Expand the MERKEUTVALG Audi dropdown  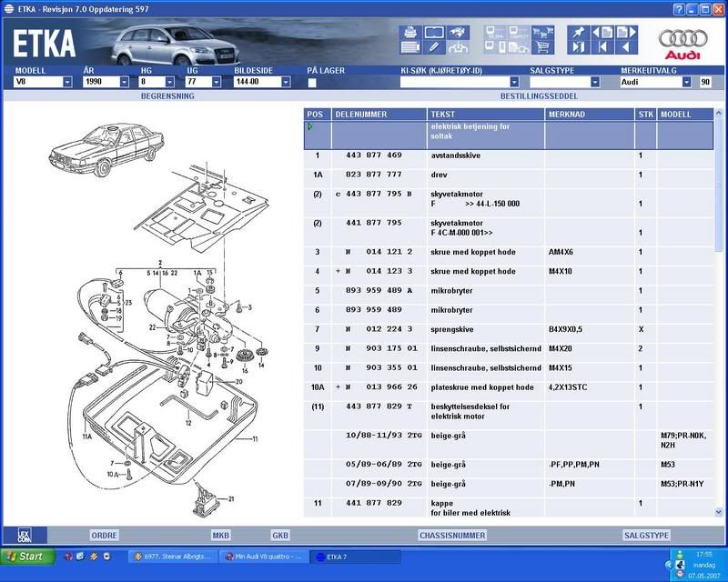686,82
